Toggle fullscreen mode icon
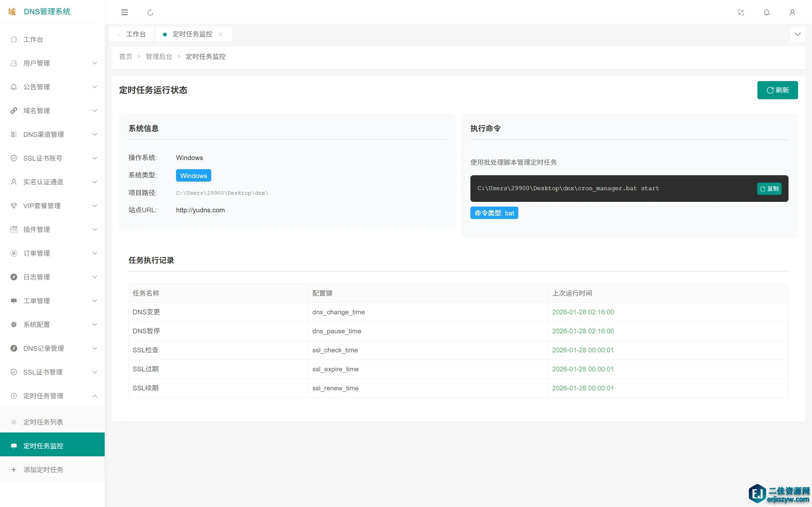Image resolution: width=812 pixels, height=507 pixels. tap(741, 12)
